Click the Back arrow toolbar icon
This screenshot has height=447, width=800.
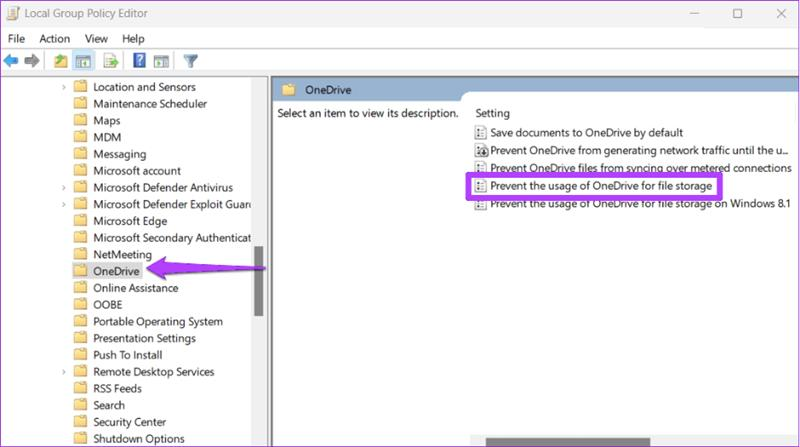tap(11, 61)
